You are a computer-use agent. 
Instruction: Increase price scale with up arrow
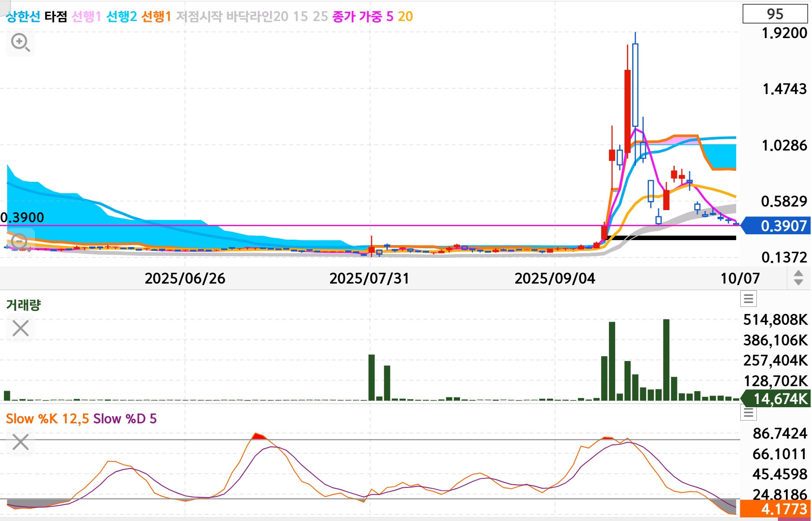click(x=798, y=273)
